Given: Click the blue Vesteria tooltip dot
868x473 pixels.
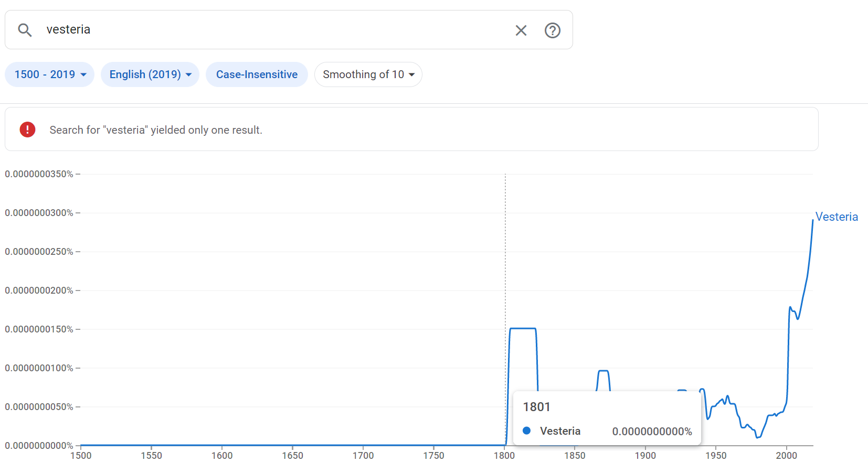Looking at the screenshot, I should 527,431.
